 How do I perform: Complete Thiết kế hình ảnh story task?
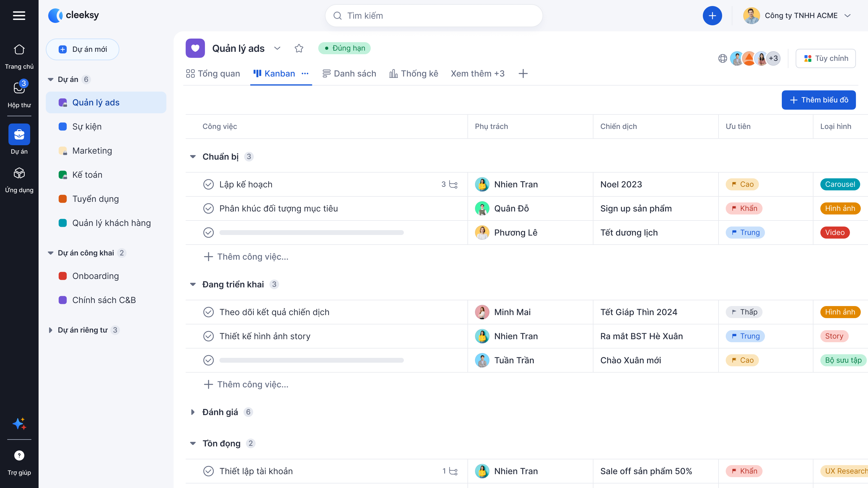click(208, 336)
